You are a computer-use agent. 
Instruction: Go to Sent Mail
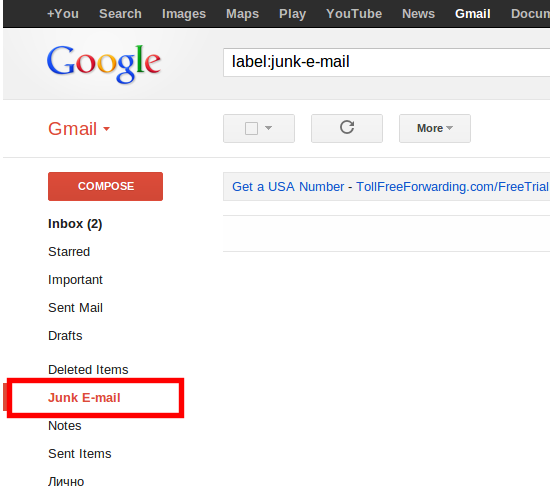(x=75, y=308)
